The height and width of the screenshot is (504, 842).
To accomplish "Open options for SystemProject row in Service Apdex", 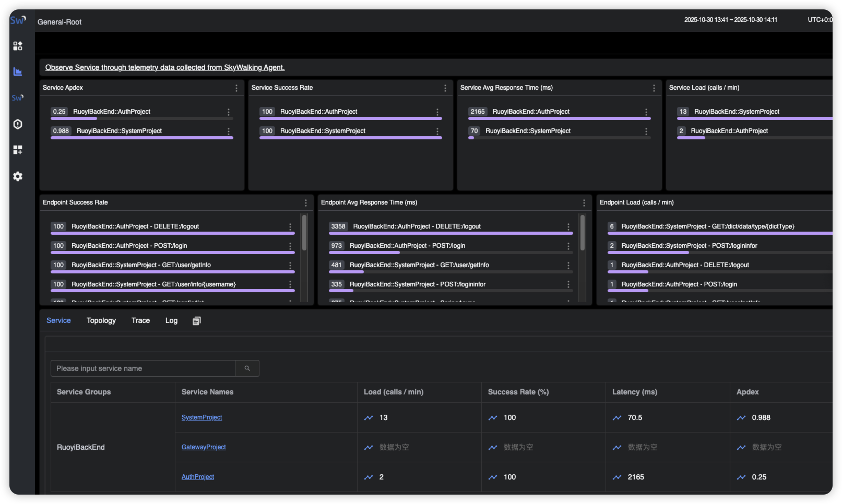I will click(229, 131).
